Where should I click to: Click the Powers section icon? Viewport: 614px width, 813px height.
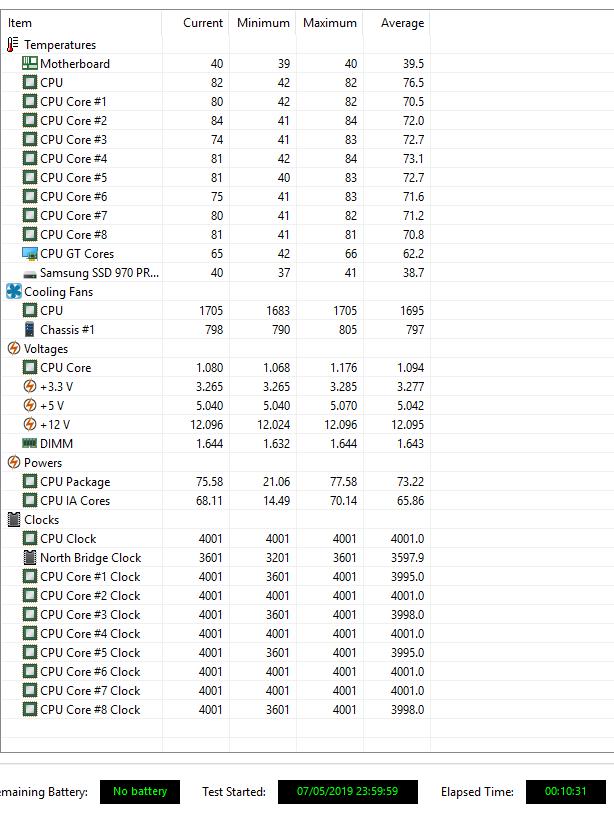(14, 462)
